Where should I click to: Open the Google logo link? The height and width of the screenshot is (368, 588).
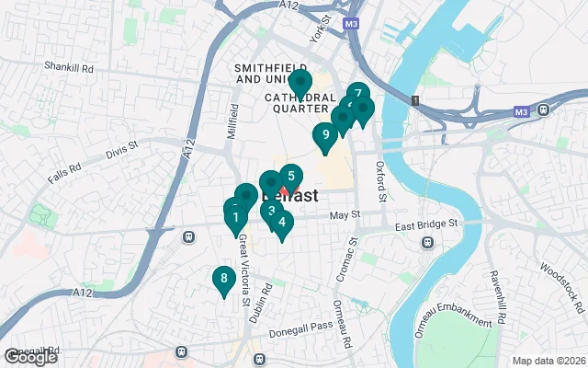[x=31, y=357]
